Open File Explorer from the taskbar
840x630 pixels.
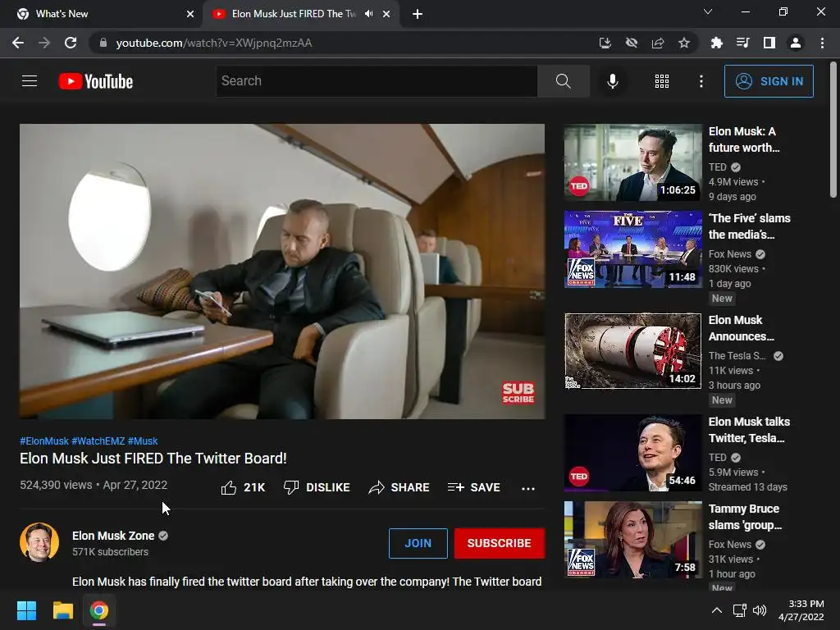coord(62,610)
